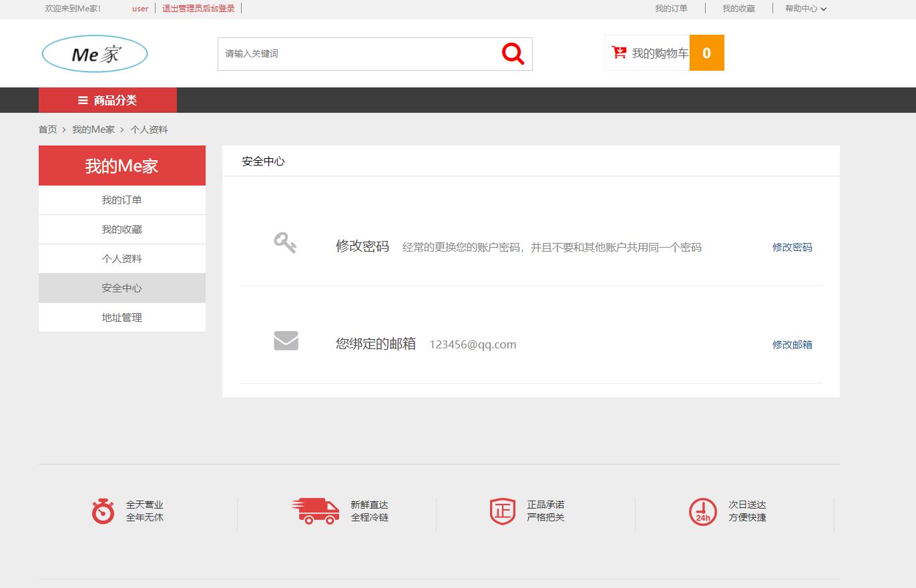Click the 修改邮箱 link
The image size is (916, 588).
[x=792, y=344]
